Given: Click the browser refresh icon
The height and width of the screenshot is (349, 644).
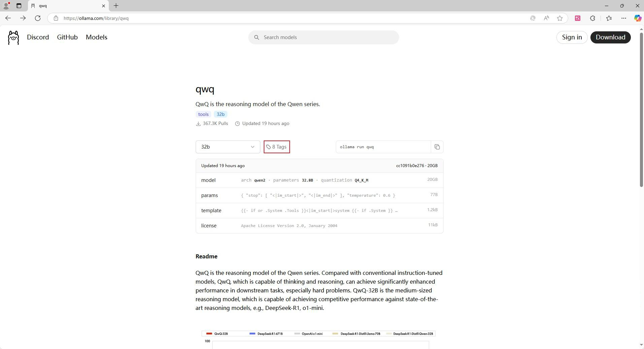Looking at the screenshot, I should (38, 18).
